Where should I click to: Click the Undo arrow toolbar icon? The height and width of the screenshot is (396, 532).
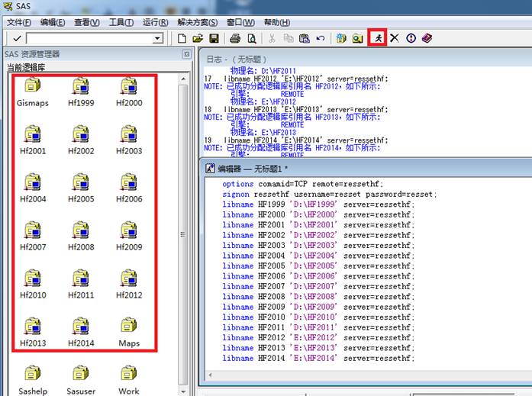[x=321, y=38]
